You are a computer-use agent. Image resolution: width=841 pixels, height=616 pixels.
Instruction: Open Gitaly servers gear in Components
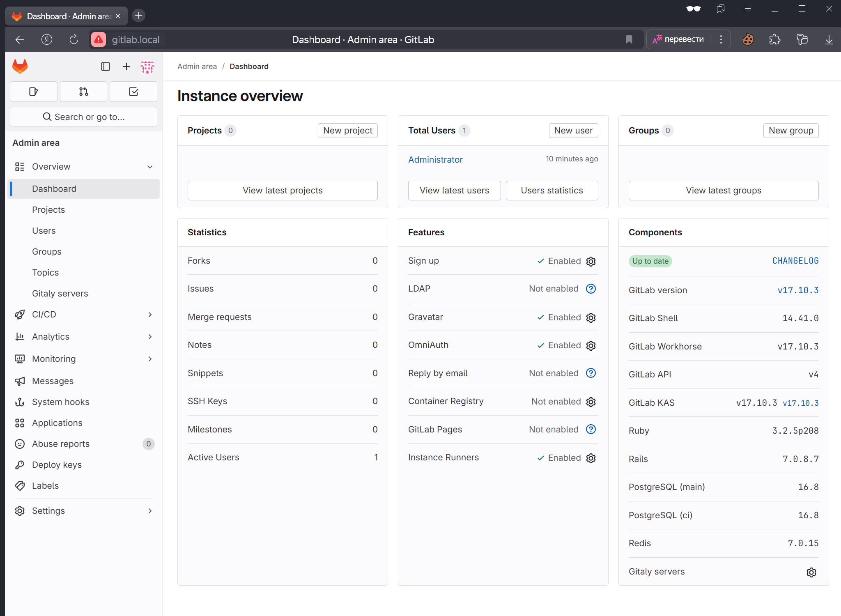811,572
